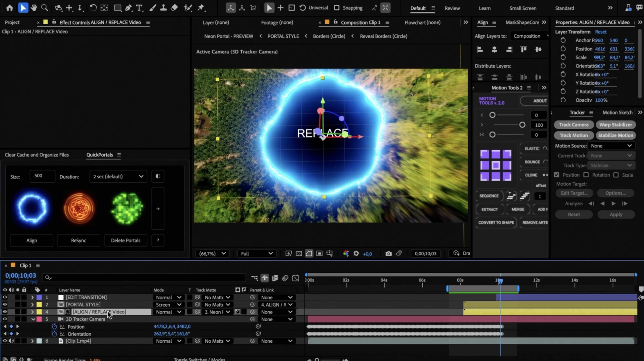Click the Track Camera button
The width and height of the screenshot is (644, 361).
(x=574, y=125)
